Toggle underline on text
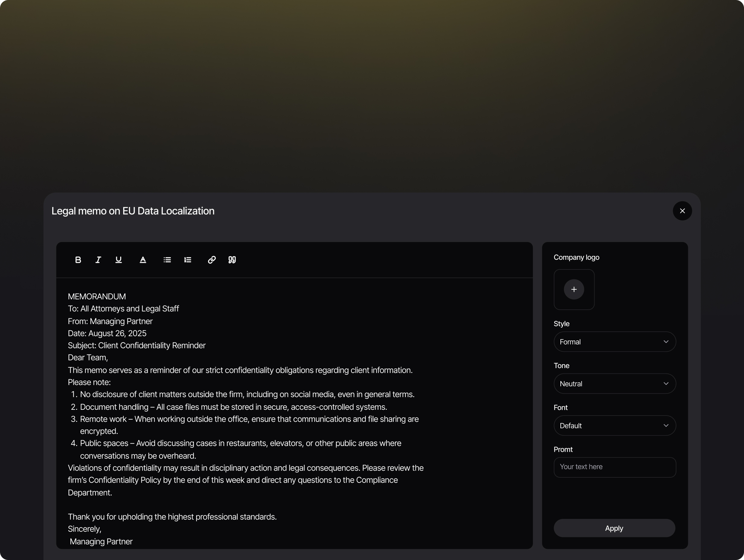The width and height of the screenshot is (744, 560). [x=118, y=259]
